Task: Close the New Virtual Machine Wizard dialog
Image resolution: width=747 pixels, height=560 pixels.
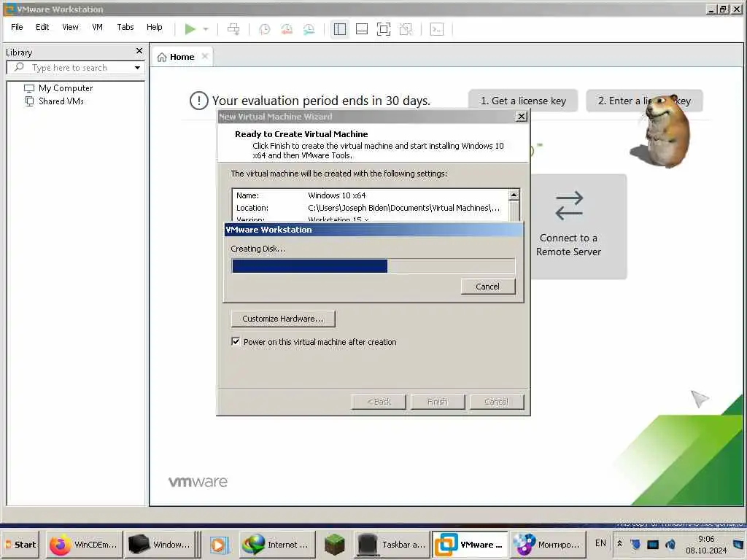Action: (522, 116)
